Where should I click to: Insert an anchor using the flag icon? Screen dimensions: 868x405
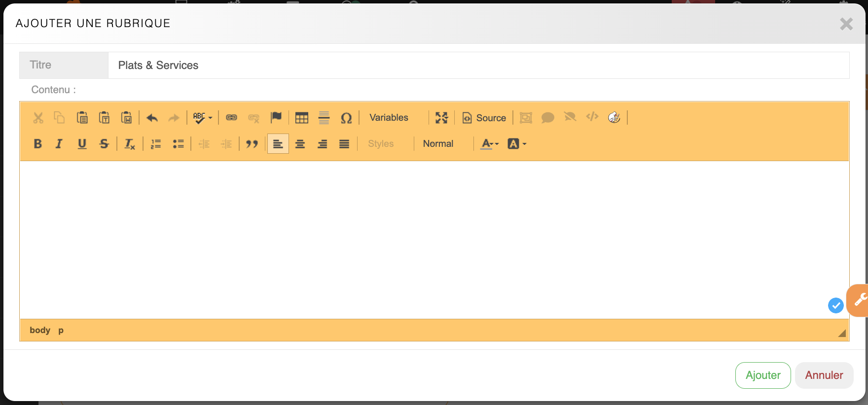coord(276,117)
